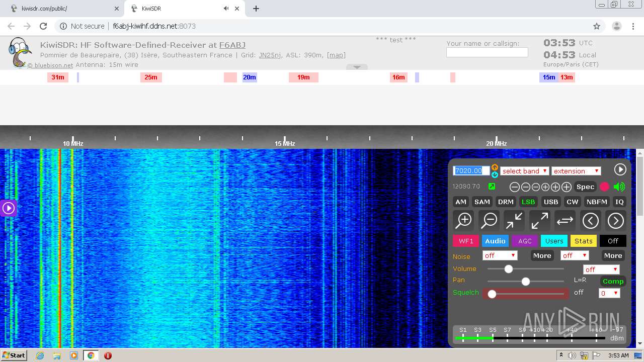Toggle the Comp compression button
644x362 pixels.
click(613, 281)
